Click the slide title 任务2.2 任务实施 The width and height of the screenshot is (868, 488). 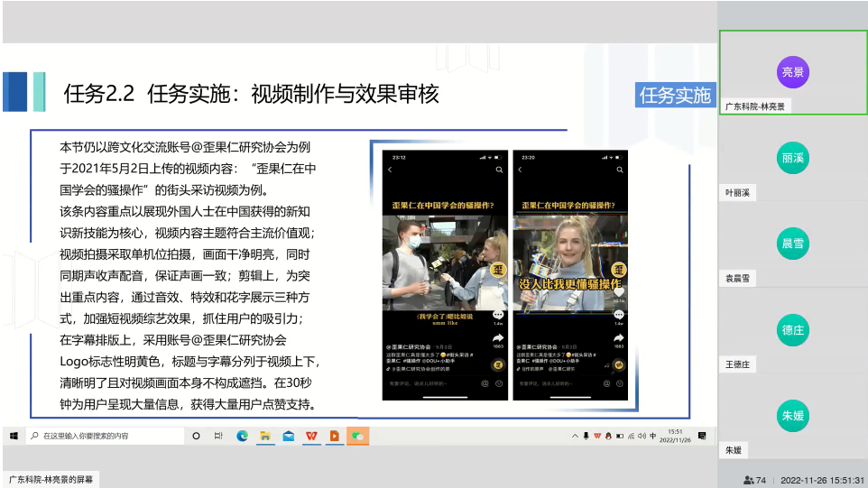[251, 94]
